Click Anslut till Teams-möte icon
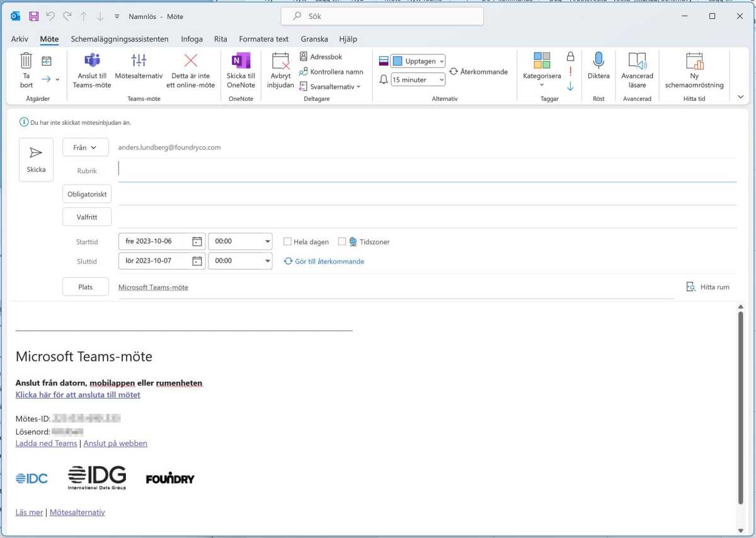This screenshot has width=756, height=538. click(92, 60)
